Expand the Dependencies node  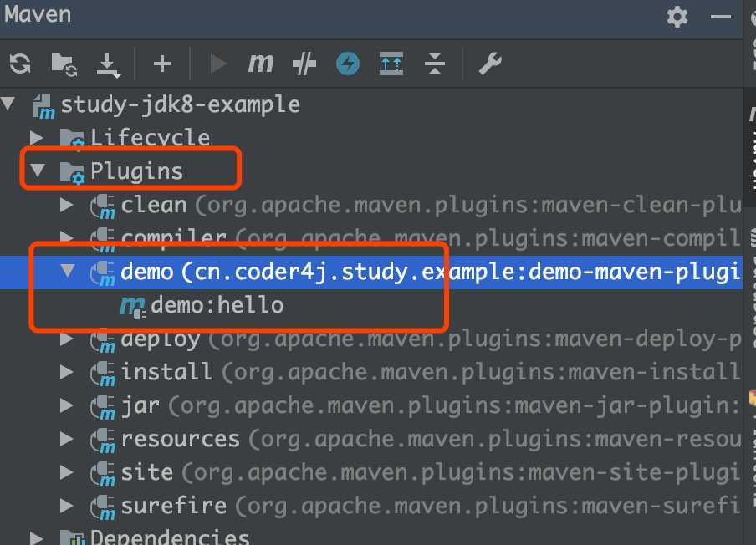[37, 537]
